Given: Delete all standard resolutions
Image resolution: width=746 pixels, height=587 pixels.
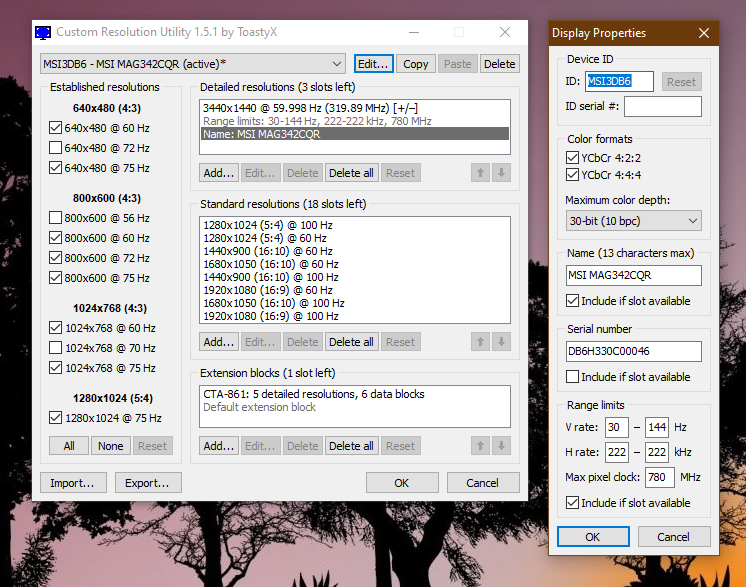Looking at the screenshot, I should [x=352, y=342].
